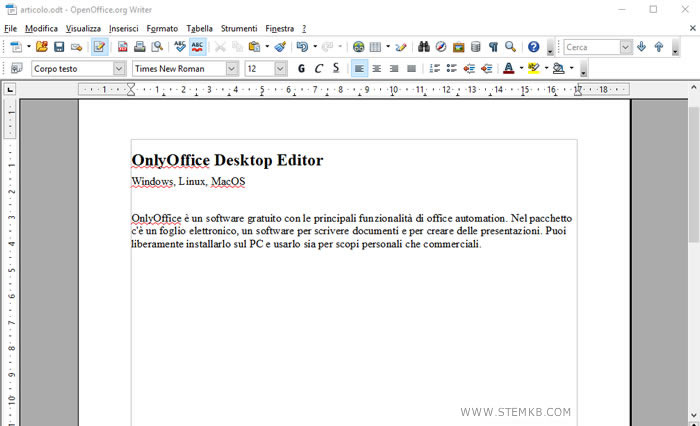Apply the yellow highlighting color
Screen dimensions: 700x426
coord(533,68)
